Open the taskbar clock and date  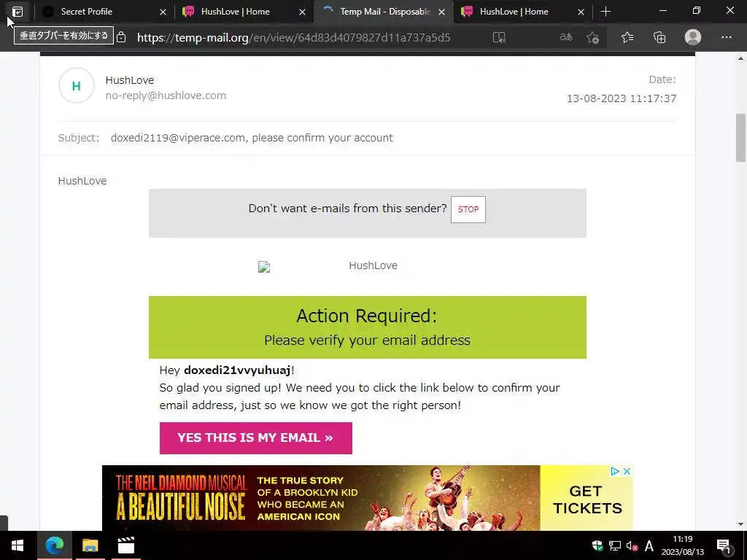click(683, 545)
